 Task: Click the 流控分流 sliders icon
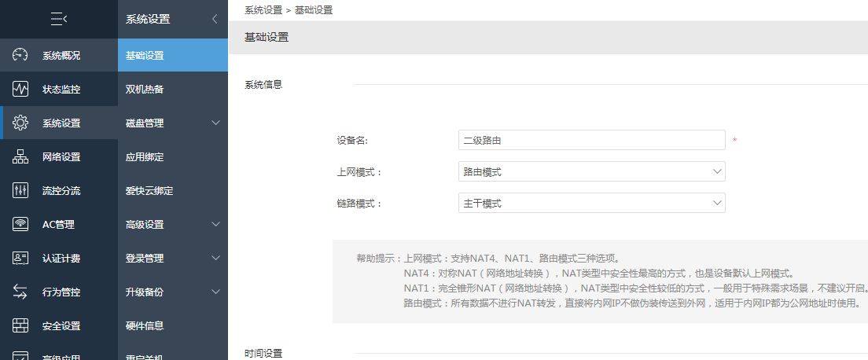pos(21,190)
